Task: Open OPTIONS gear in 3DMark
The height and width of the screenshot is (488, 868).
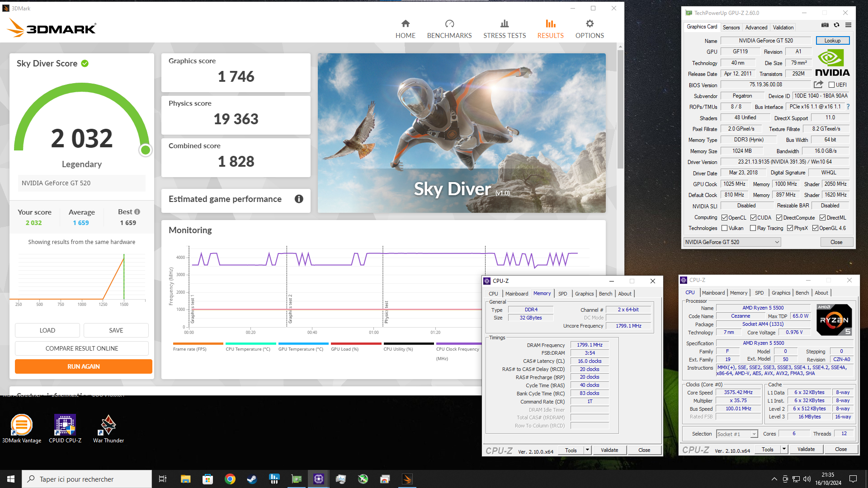Action: coord(590,29)
